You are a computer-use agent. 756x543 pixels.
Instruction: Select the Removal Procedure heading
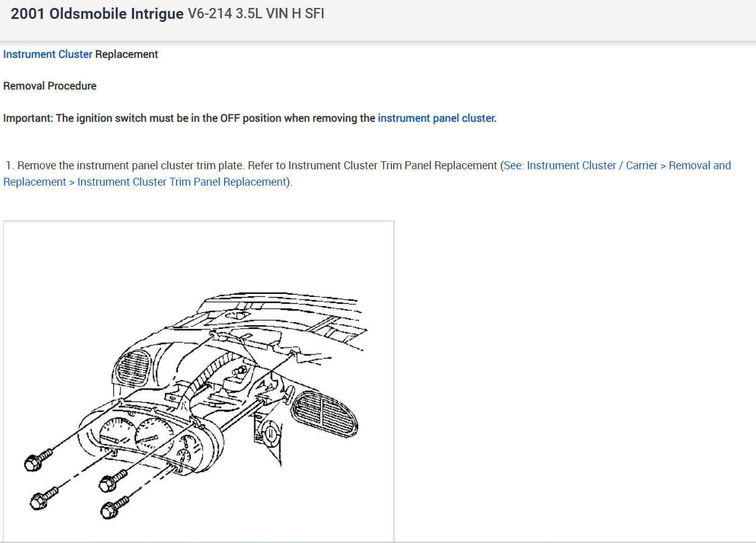tap(50, 86)
